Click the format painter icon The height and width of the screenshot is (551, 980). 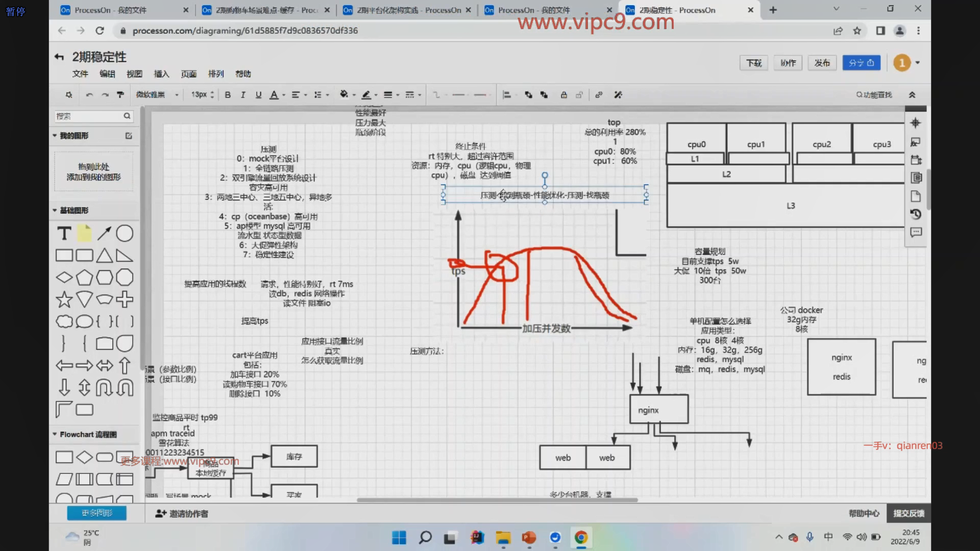[x=120, y=95]
